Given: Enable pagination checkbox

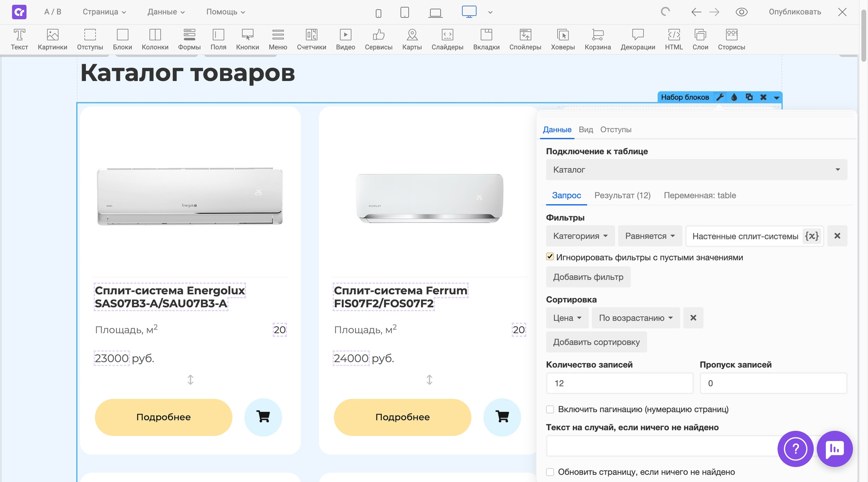Looking at the screenshot, I should pos(550,409).
